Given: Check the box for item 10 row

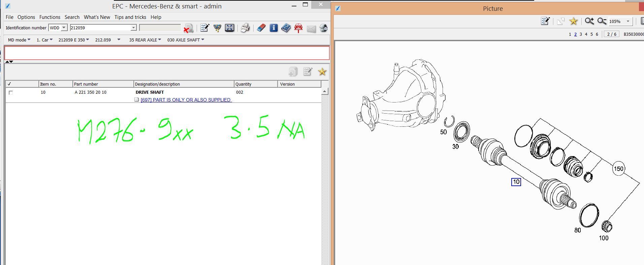Looking at the screenshot, I should (11, 93).
